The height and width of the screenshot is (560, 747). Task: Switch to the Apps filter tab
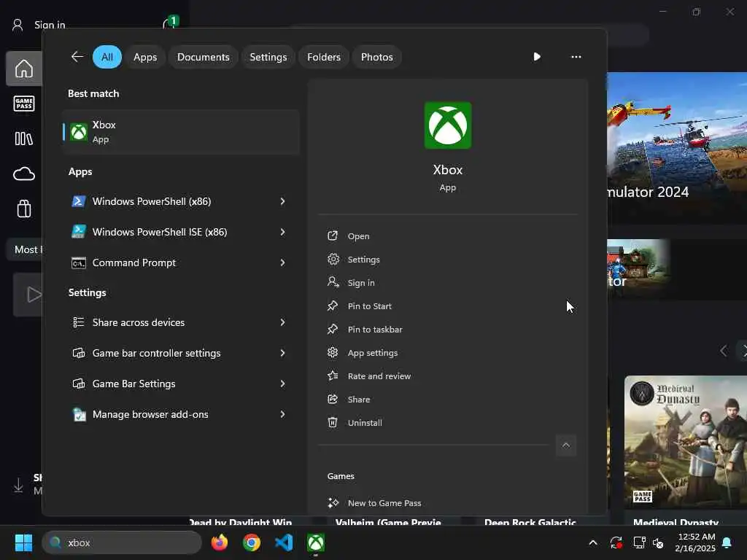145,57
